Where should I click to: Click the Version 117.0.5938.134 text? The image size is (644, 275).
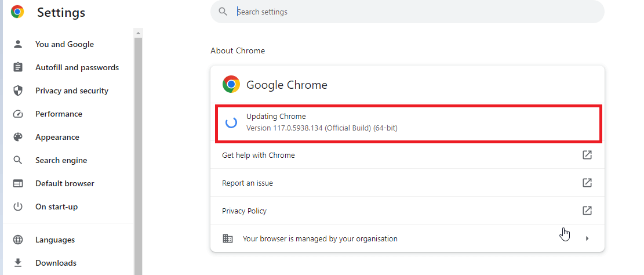point(322,128)
